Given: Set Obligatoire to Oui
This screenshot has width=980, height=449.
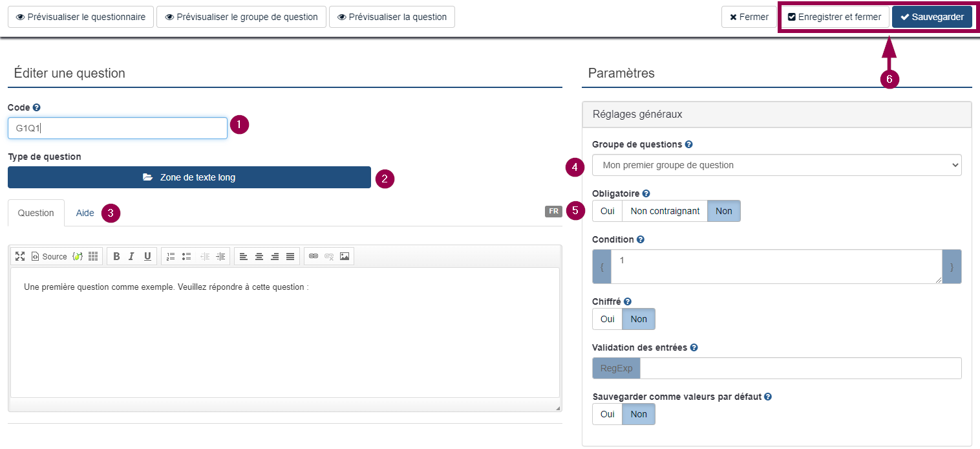Looking at the screenshot, I should [x=607, y=211].
